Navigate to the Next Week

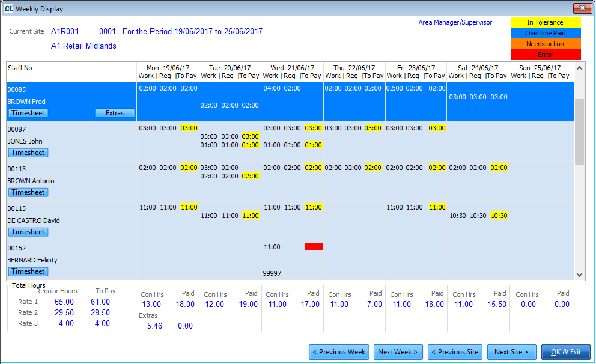pyautogui.click(x=398, y=351)
